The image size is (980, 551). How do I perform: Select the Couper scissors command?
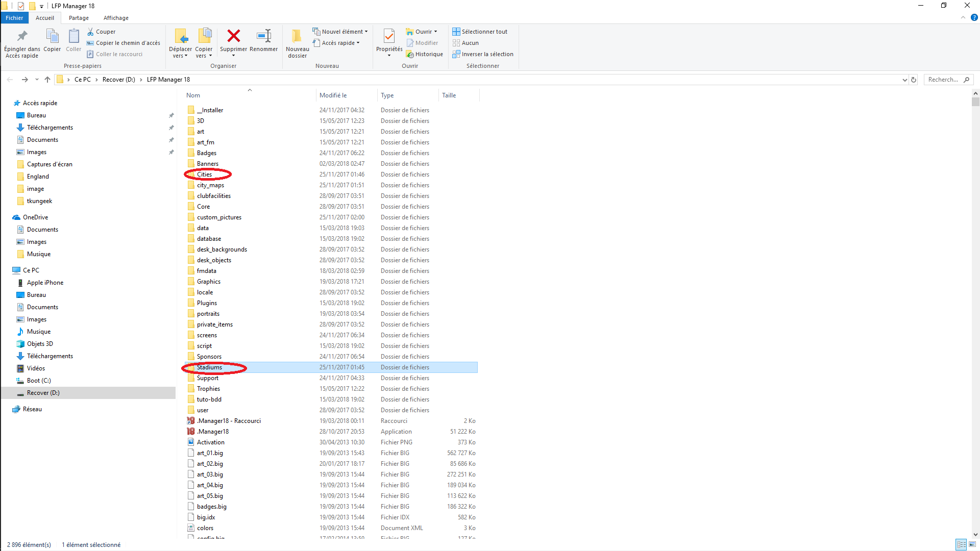click(101, 32)
